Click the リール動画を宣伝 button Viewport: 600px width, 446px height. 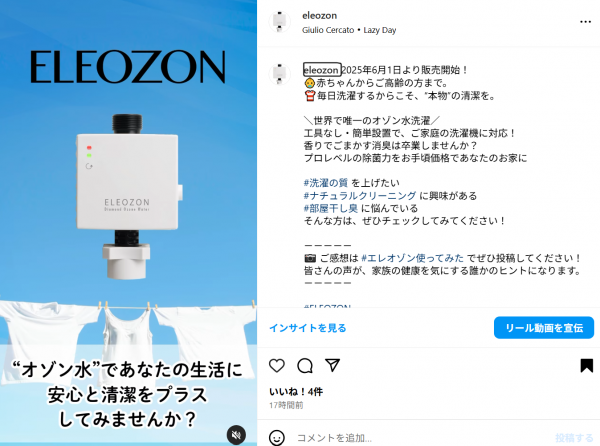(x=544, y=328)
